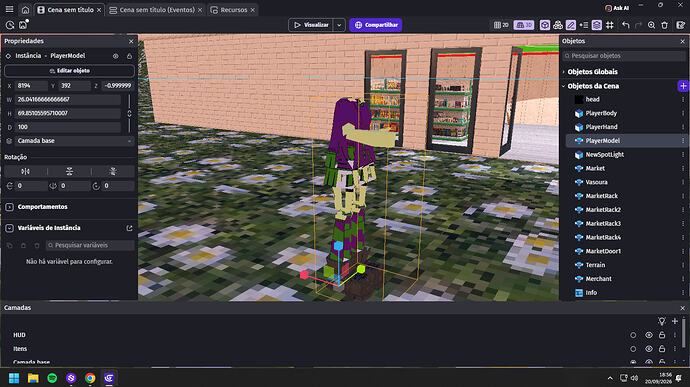Click the undo arrow
This screenshot has width=690, height=387.
(625, 25)
